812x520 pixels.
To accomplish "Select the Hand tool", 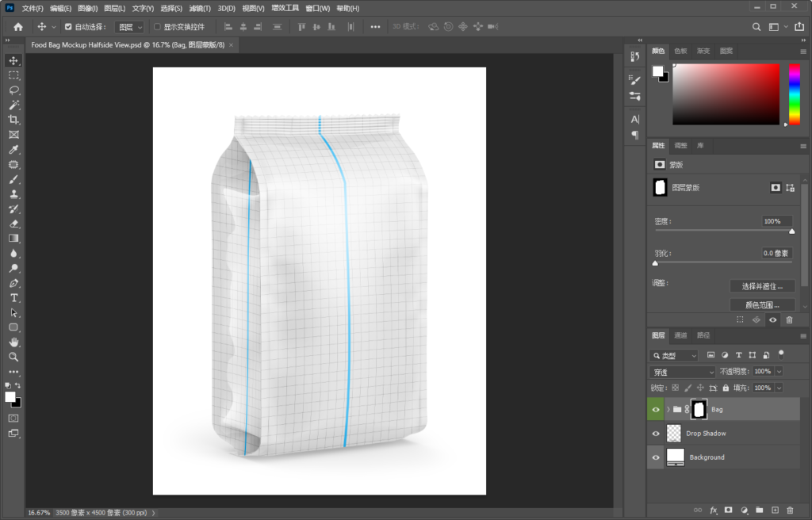I will point(14,342).
